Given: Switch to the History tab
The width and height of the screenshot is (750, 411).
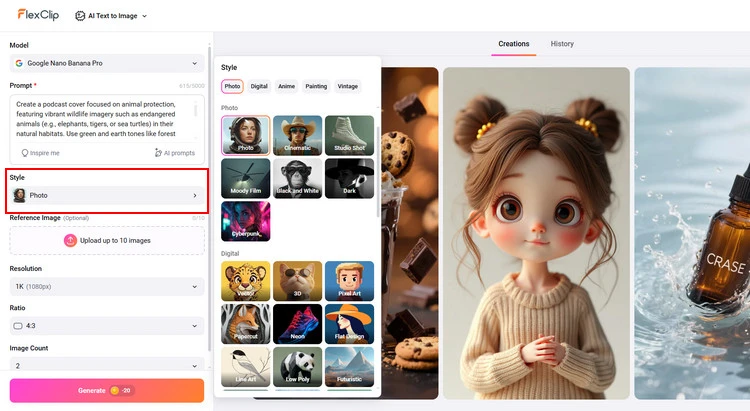Looking at the screenshot, I should click(x=562, y=44).
